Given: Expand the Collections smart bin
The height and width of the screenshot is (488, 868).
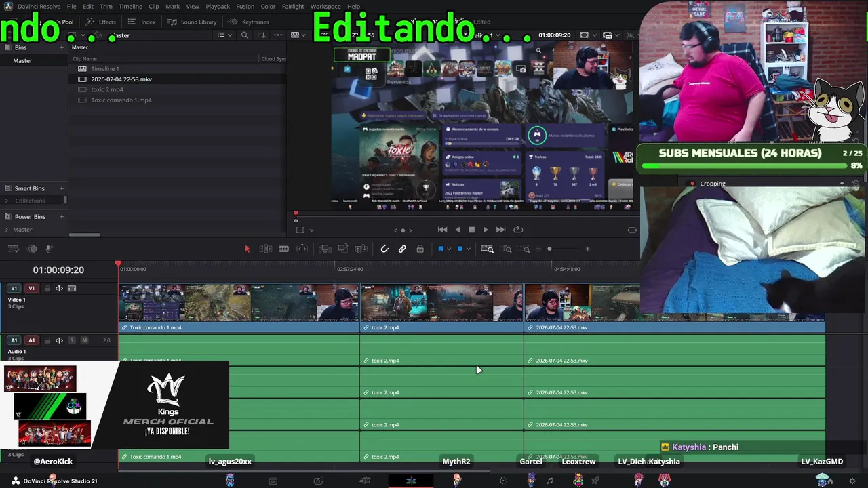Looking at the screenshot, I should tap(7, 201).
